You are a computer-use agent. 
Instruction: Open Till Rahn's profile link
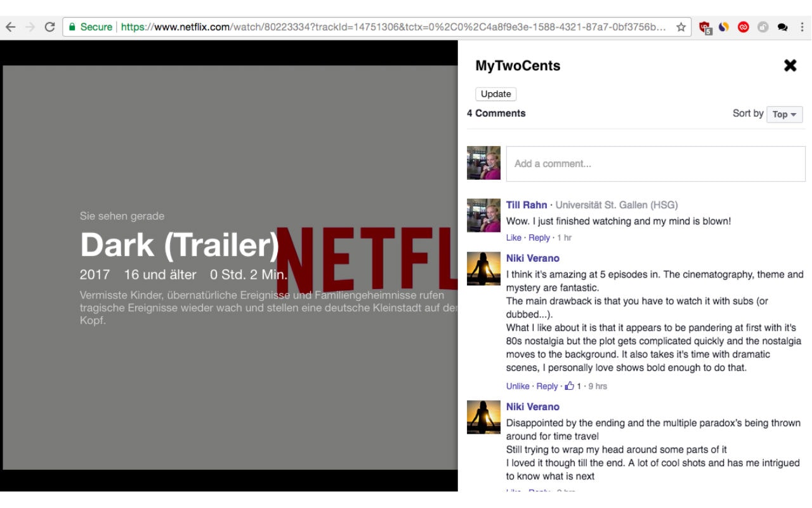pyautogui.click(x=527, y=204)
